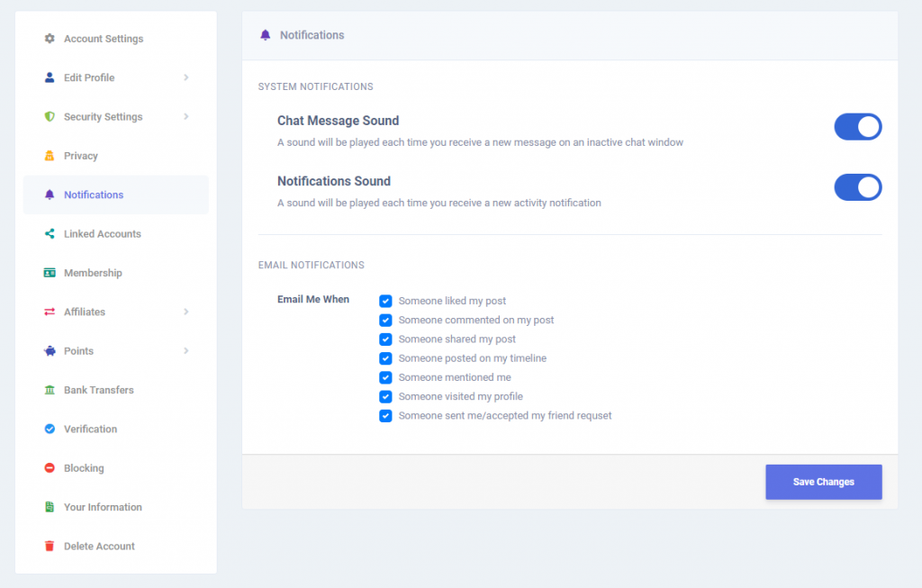Open the Linked Accounts section
This screenshot has height=588, width=922.
tap(116, 233)
